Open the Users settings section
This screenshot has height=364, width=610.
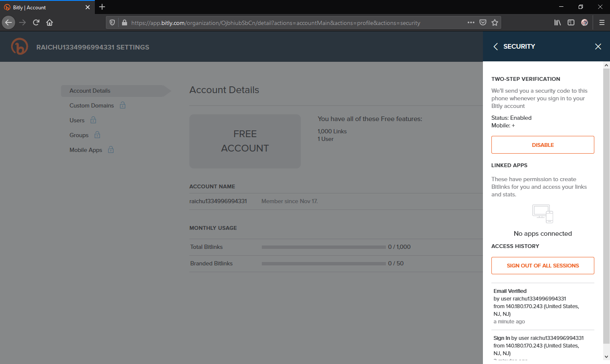point(77,120)
